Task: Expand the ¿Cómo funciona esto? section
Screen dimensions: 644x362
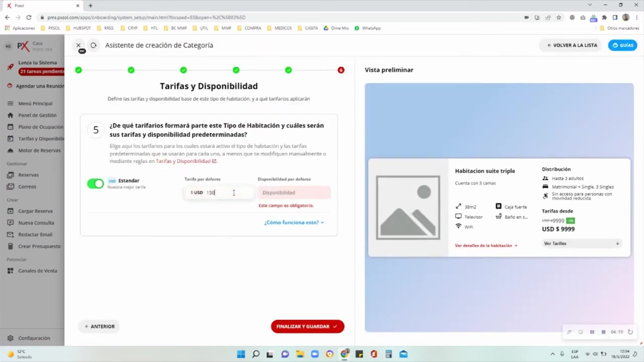Action: click(294, 222)
